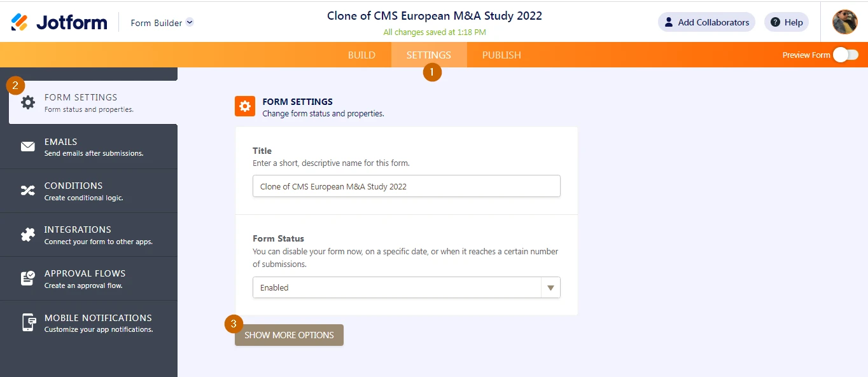Open the Help button
The image size is (868, 377).
coord(787,22)
